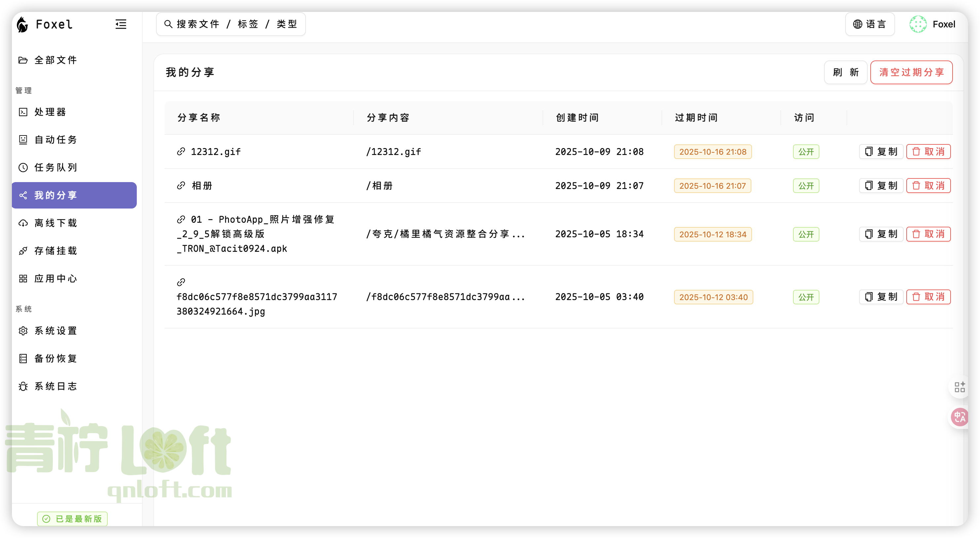Open the floating apps grid icon

959,387
